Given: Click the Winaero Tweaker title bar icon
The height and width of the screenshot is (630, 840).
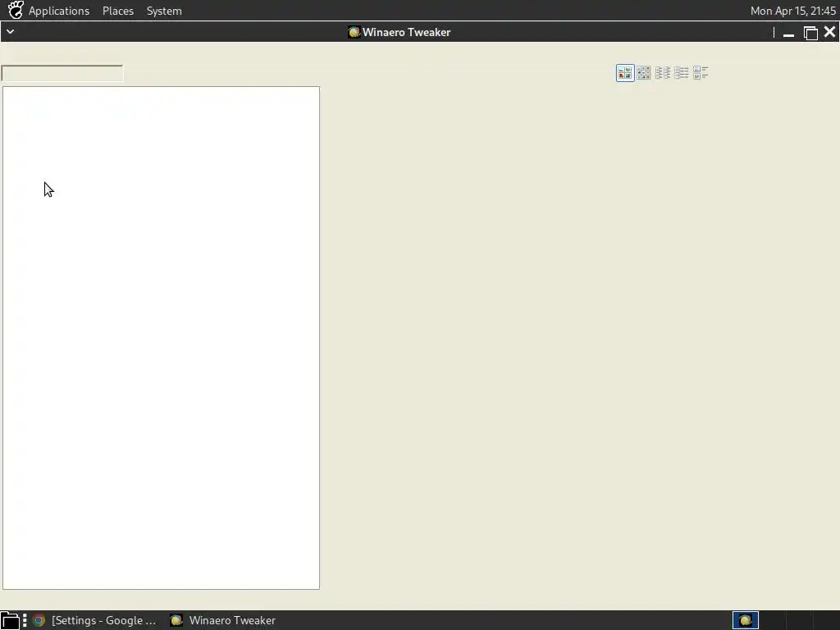Looking at the screenshot, I should [354, 32].
